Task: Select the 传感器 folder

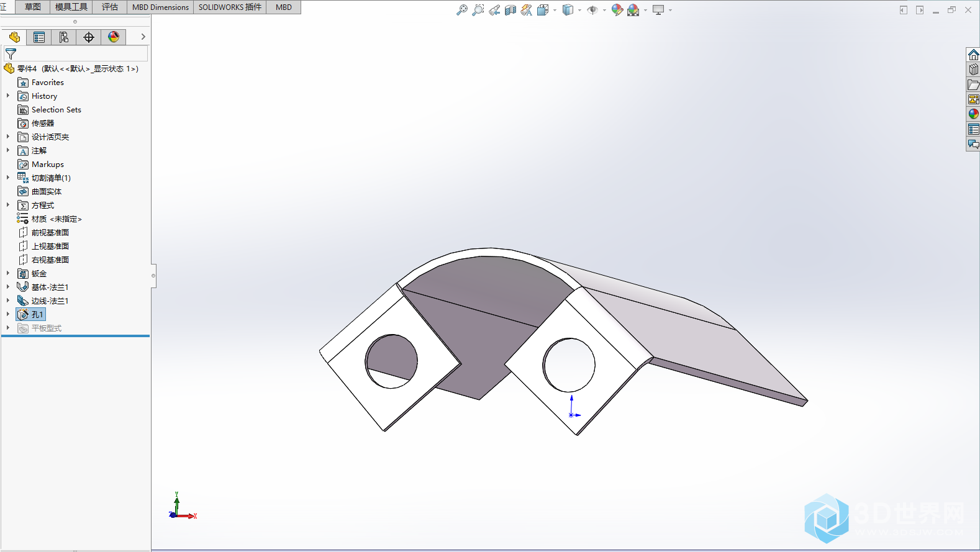Action: [x=36, y=124]
